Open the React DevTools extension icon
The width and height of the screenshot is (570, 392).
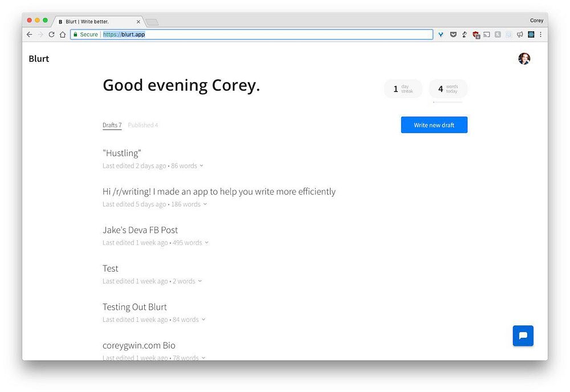[531, 35]
